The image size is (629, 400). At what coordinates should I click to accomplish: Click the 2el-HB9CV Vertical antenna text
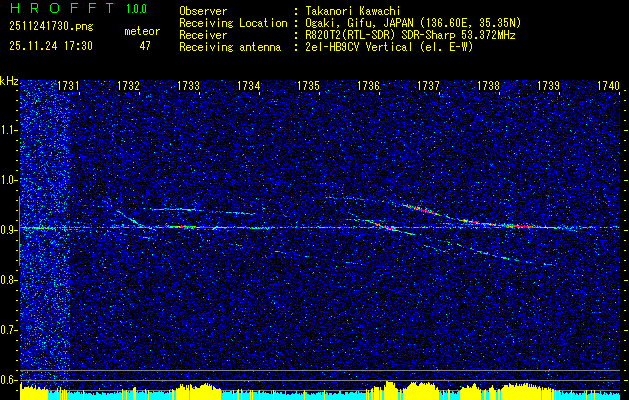(389, 47)
